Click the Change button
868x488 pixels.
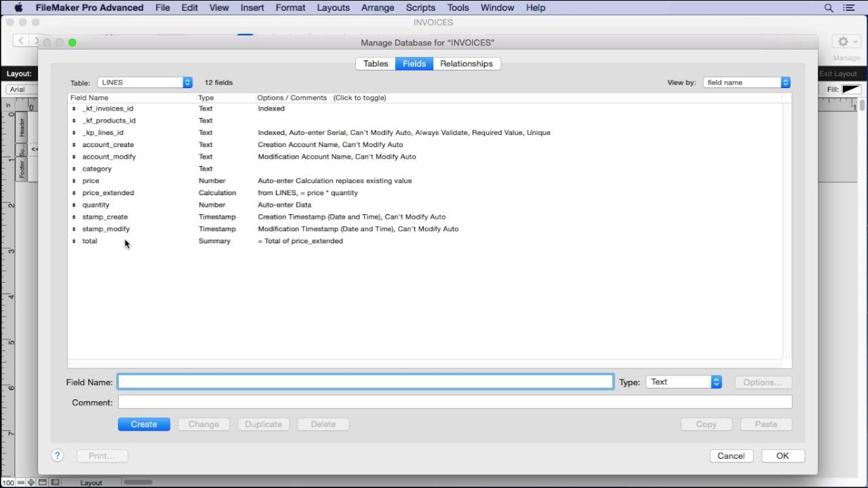click(x=203, y=424)
